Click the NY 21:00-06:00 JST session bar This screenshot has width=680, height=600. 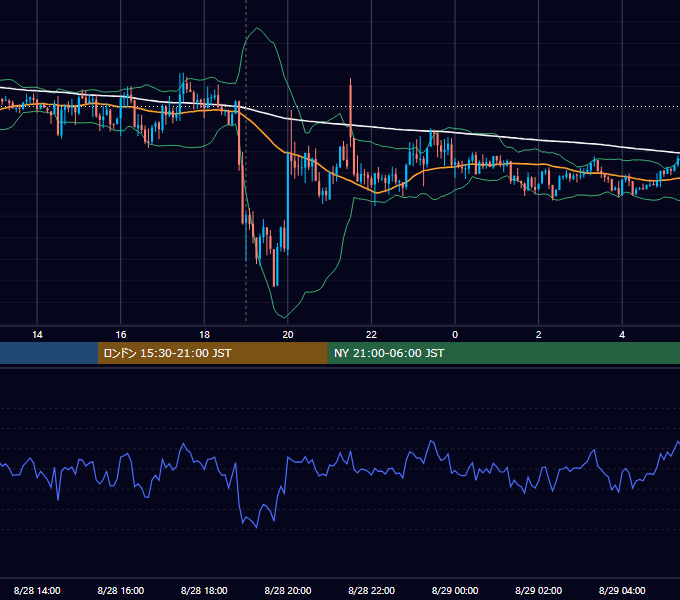pos(503,353)
